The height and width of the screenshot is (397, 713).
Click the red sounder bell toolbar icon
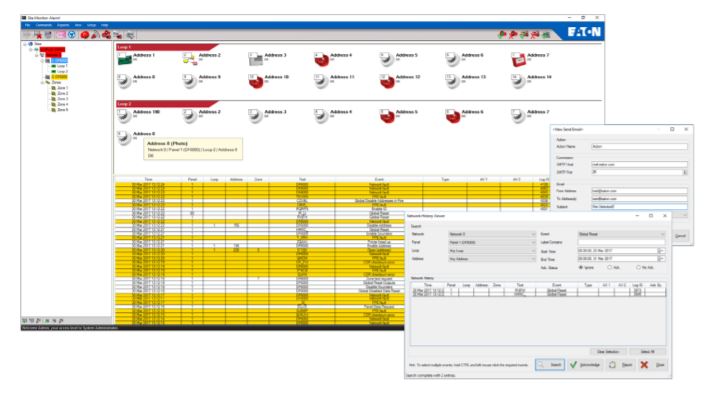95,35
